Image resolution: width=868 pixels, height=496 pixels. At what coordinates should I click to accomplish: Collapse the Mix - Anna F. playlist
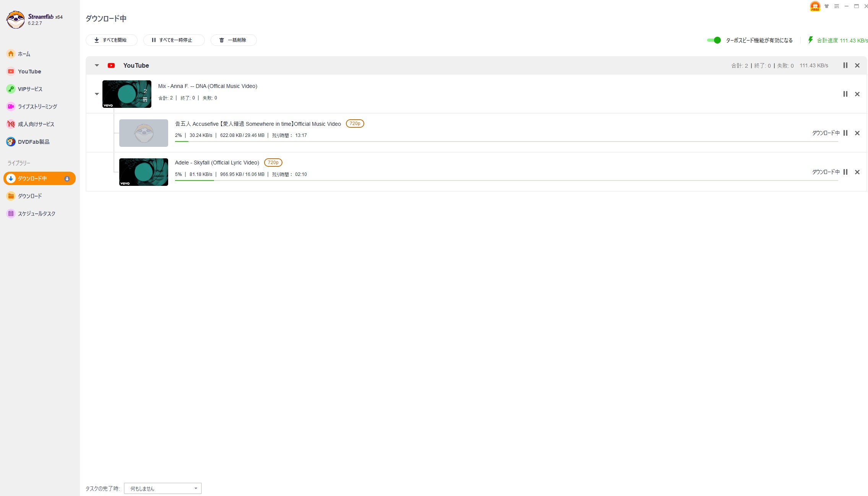(97, 94)
